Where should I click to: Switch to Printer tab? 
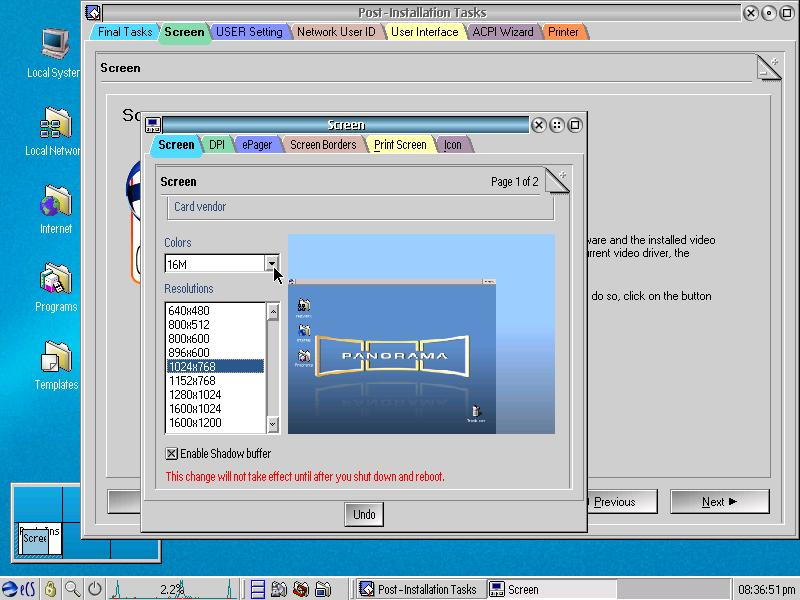563,32
